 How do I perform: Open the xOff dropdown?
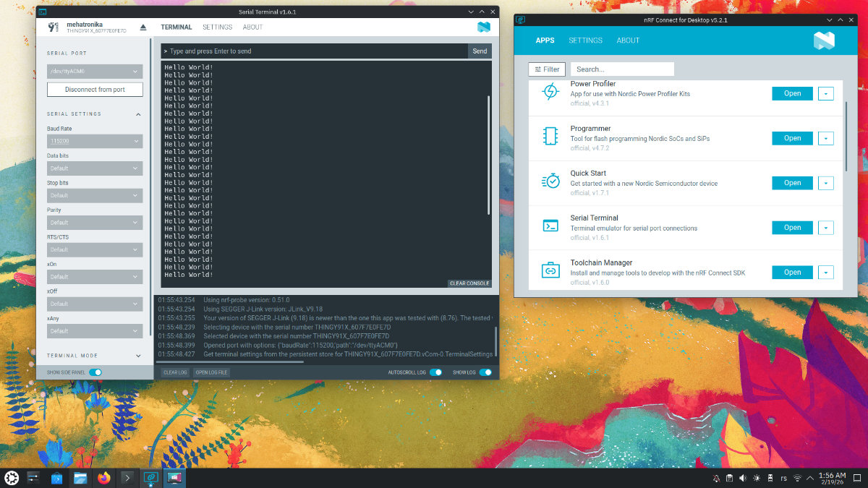click(x=95, y=304)
